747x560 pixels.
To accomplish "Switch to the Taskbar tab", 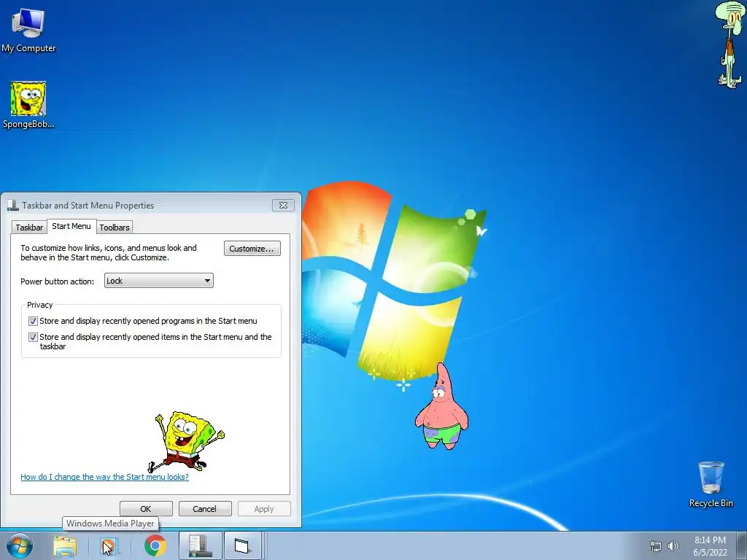I will [29, 227].
